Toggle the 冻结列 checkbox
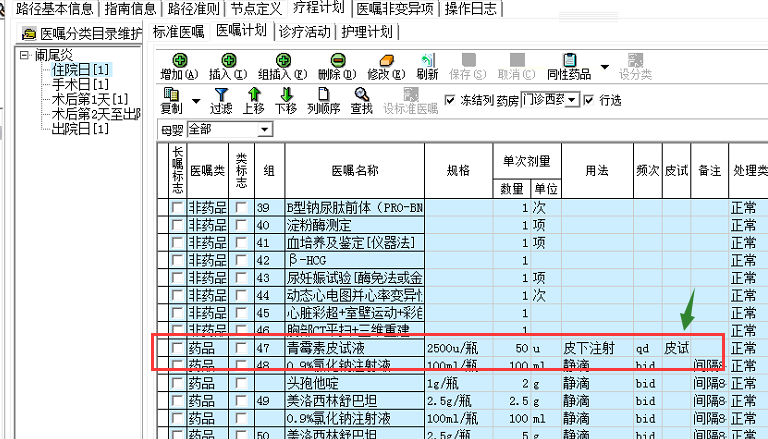Screen dimensions: 768x439 pos(450,100)
